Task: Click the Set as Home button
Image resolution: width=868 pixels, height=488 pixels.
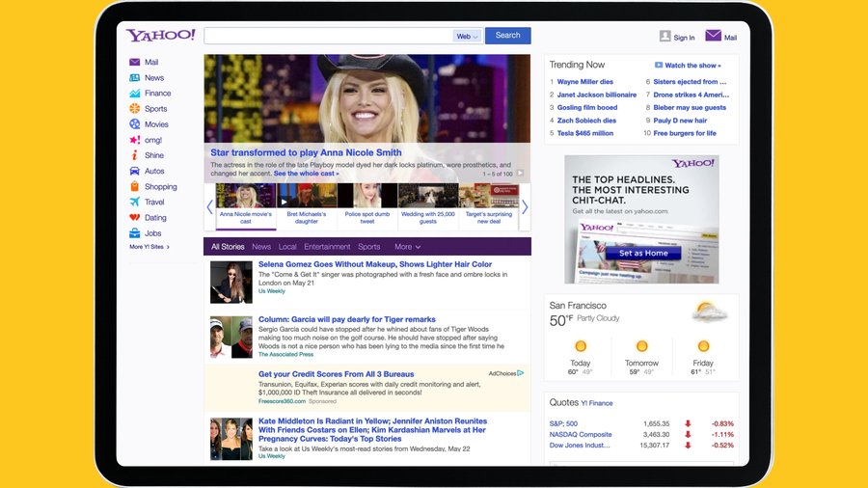Action: [x=643, y=253]
